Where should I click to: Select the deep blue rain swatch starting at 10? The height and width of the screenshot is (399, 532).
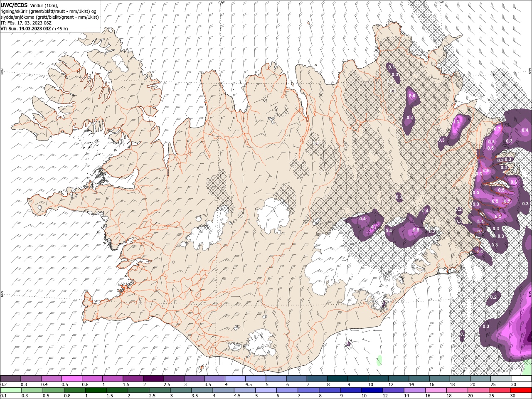click(x=372, y=390)
